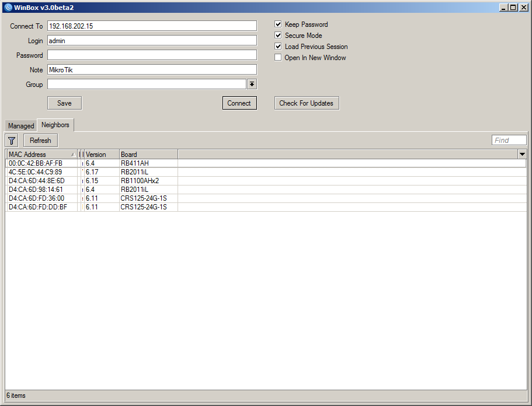Click the Password input field
532x406 pixels.
point(152,54)
